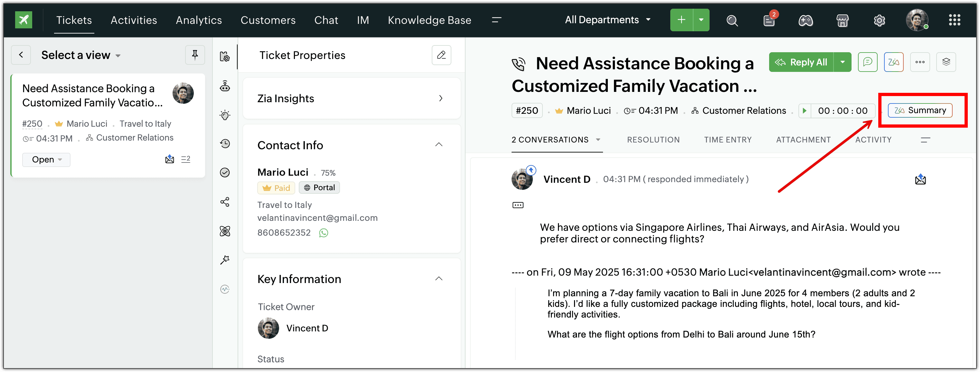The image size is (980, 372).
Task: Open the share sidebar icon
Action: click(x=225, y=202)
